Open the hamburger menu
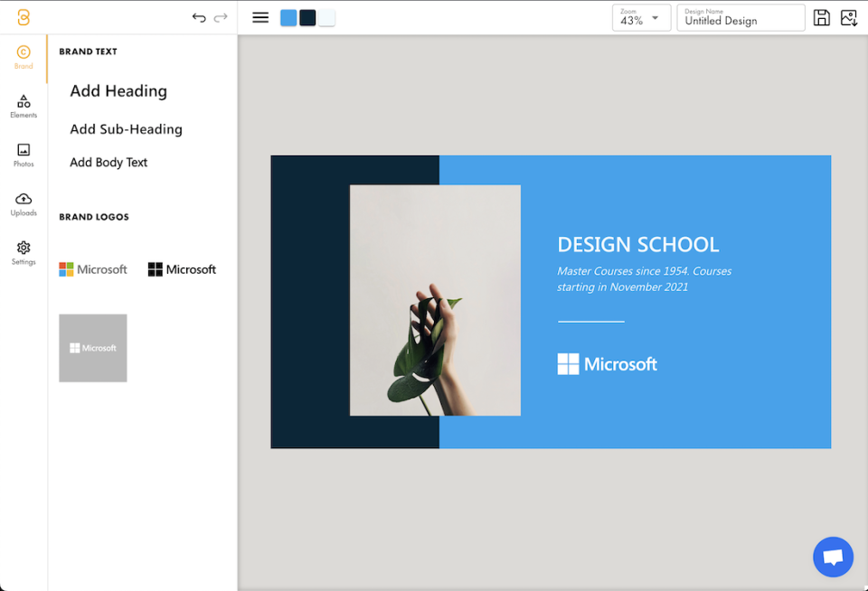 [x=260, y=16]
